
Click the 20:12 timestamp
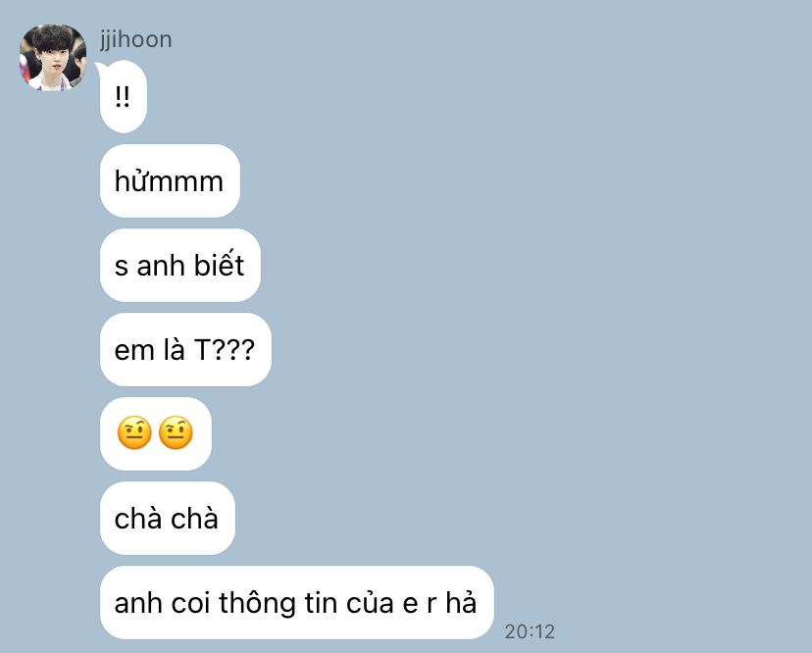coord(530,631)
